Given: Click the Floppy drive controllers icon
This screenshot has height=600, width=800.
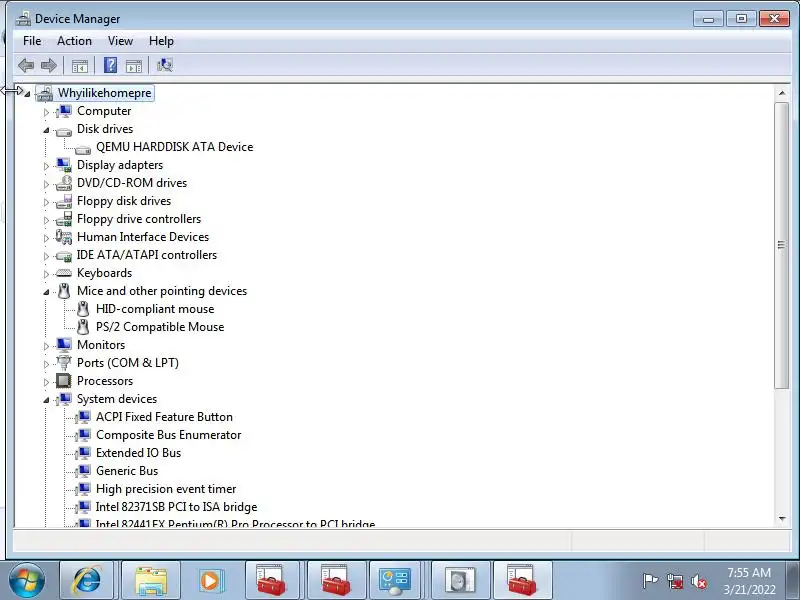Looking at the screenshot, I should click(x=64, y=219).
